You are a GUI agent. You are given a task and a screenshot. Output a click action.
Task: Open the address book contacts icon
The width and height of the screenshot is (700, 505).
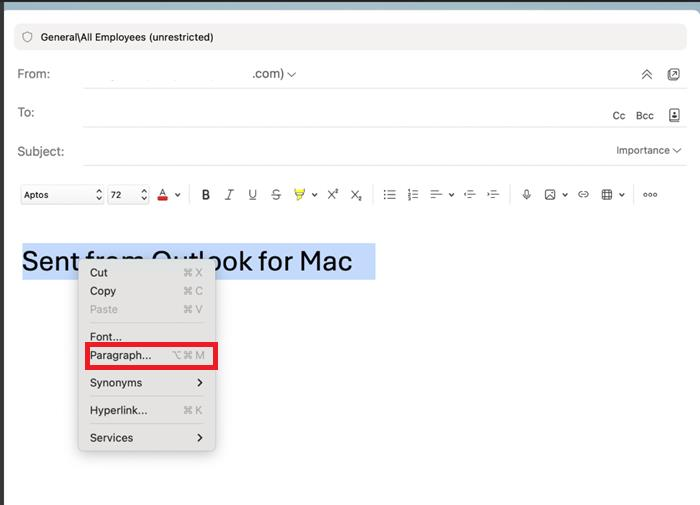tap(674, 115)
